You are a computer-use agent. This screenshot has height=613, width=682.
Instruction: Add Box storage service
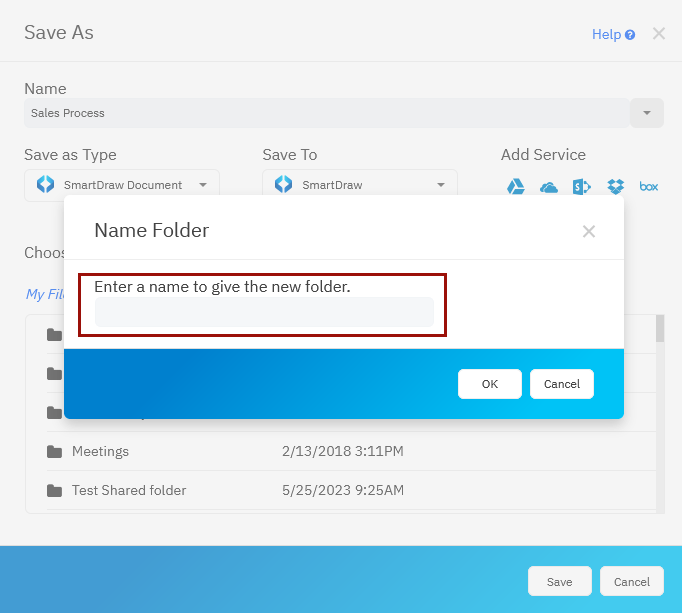coord(648,186)
